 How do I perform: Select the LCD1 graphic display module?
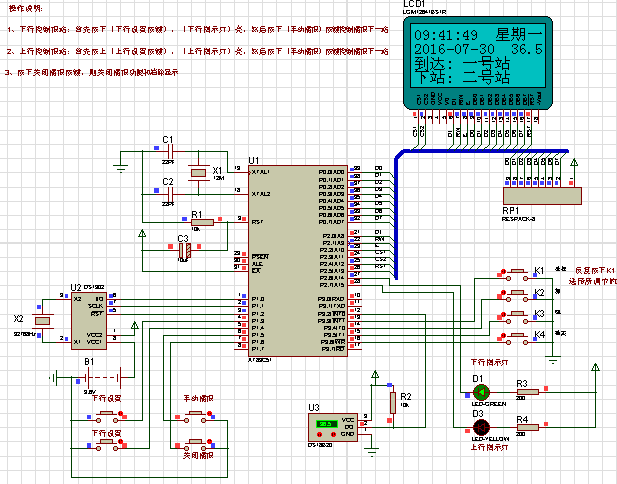[x=478, y=63]
